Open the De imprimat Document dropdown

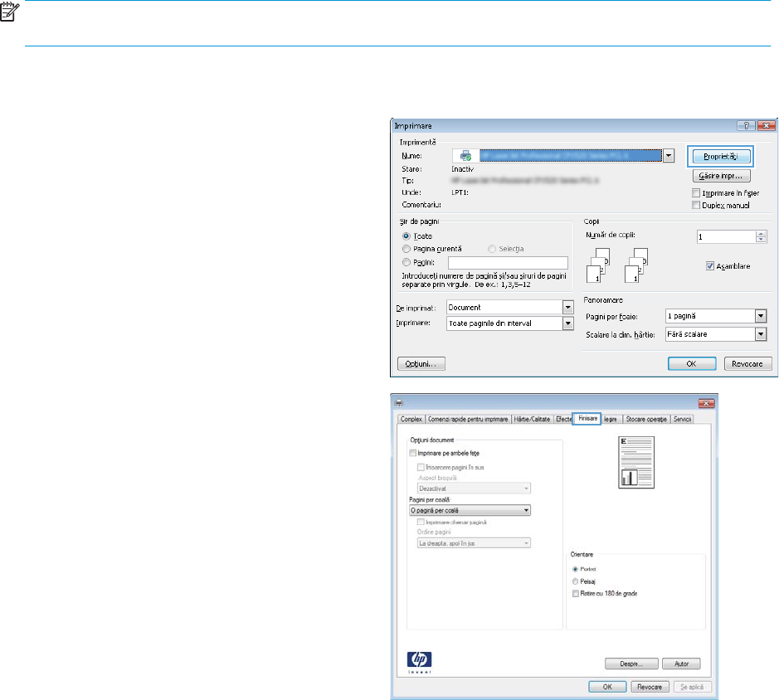click(567, 308)
